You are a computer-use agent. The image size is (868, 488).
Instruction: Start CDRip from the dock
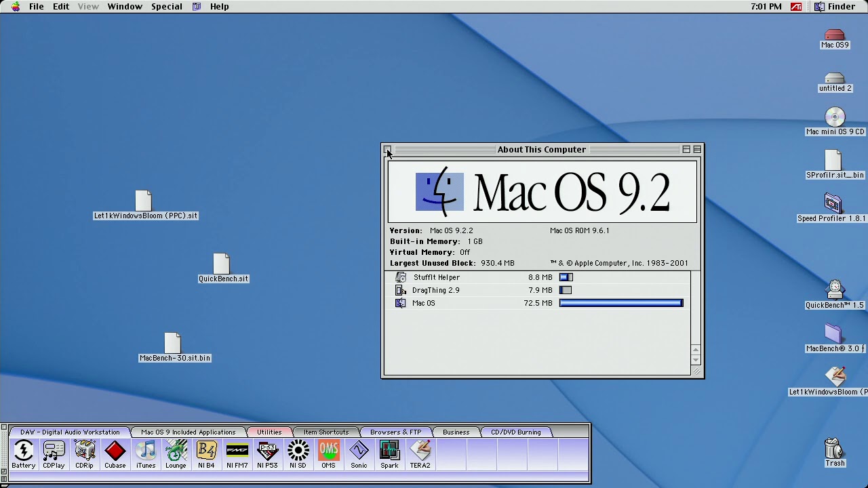[84, 454]
